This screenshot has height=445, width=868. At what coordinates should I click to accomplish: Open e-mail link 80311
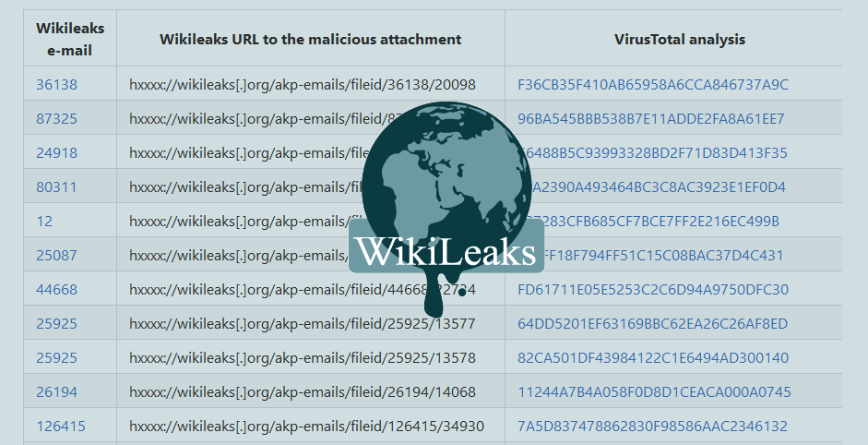pos(56,187)
